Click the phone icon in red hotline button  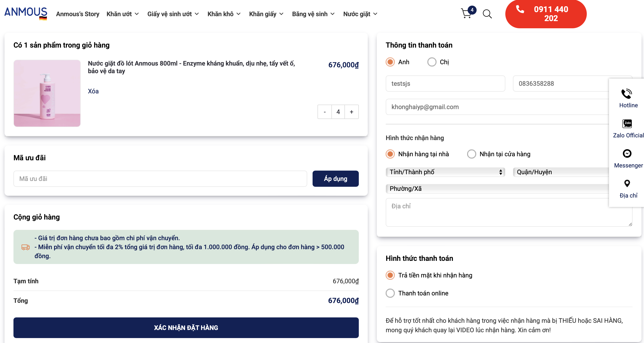pyautogui.click(x=520, y=9)
